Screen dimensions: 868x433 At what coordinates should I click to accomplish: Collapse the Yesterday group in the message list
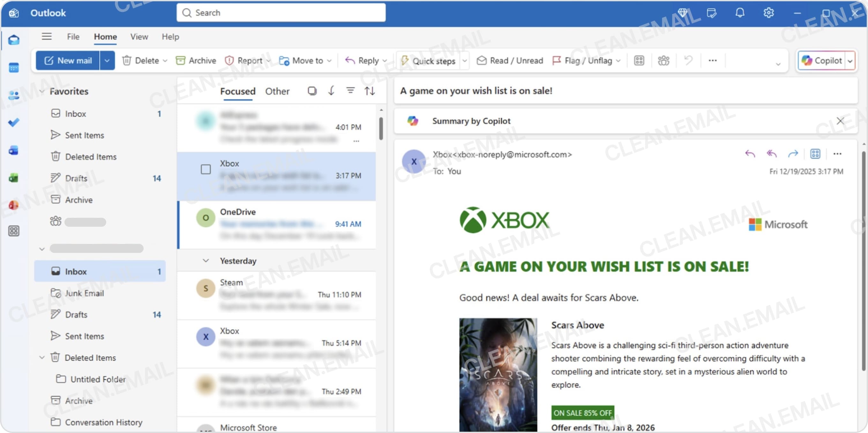click(x=206, y=260)
